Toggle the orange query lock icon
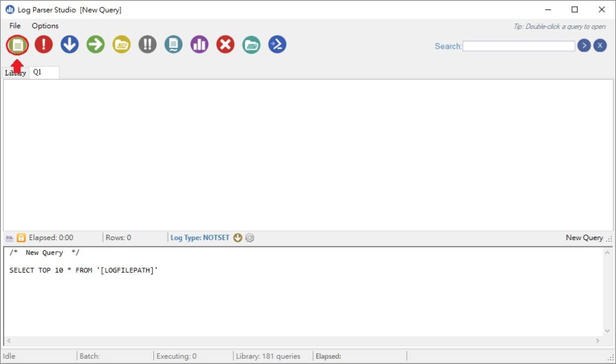Screen dimensions: 616x364 (x=21, y=238)
